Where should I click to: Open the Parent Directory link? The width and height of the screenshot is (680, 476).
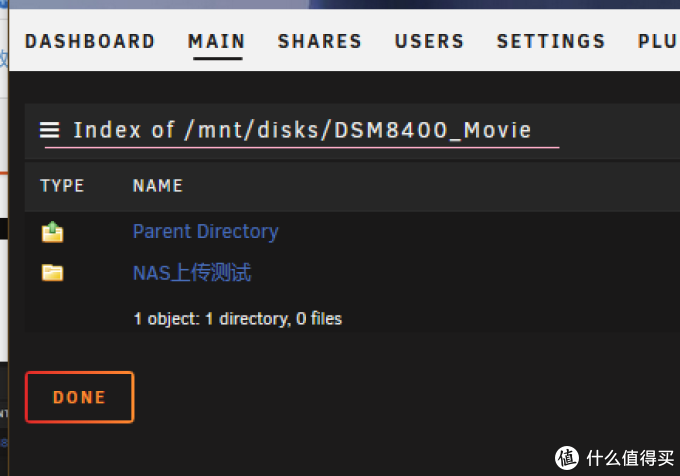[x=206, y=231]
